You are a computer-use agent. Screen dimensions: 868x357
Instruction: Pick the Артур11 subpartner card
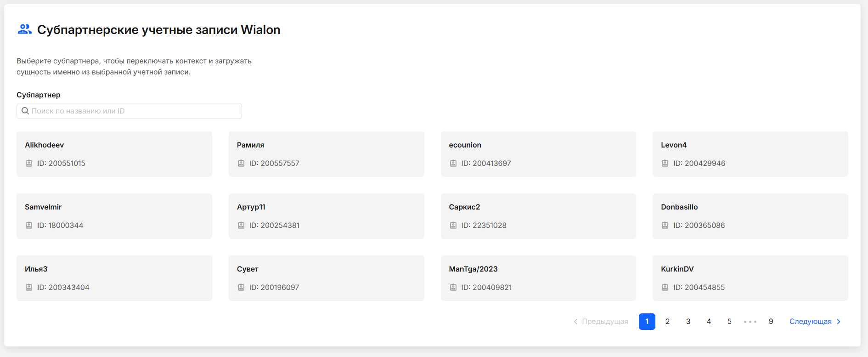326,216
